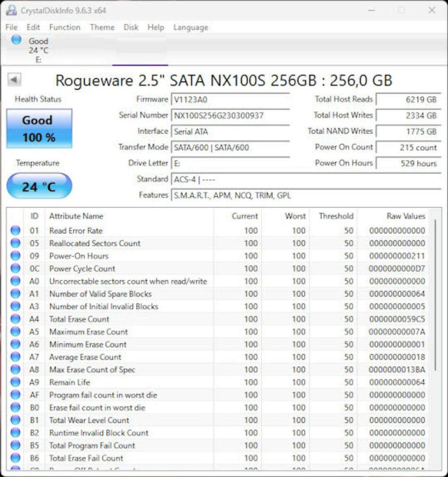Open the Function menu
The image size is (448, 477).
point(65,27)
